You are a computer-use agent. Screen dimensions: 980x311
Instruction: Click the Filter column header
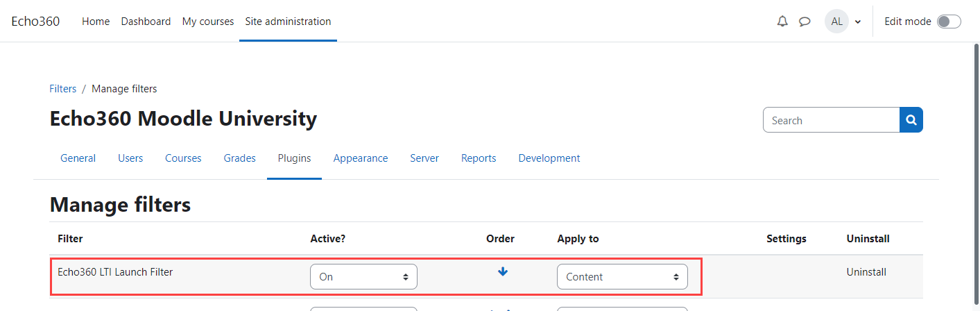(x=70, y=239)
